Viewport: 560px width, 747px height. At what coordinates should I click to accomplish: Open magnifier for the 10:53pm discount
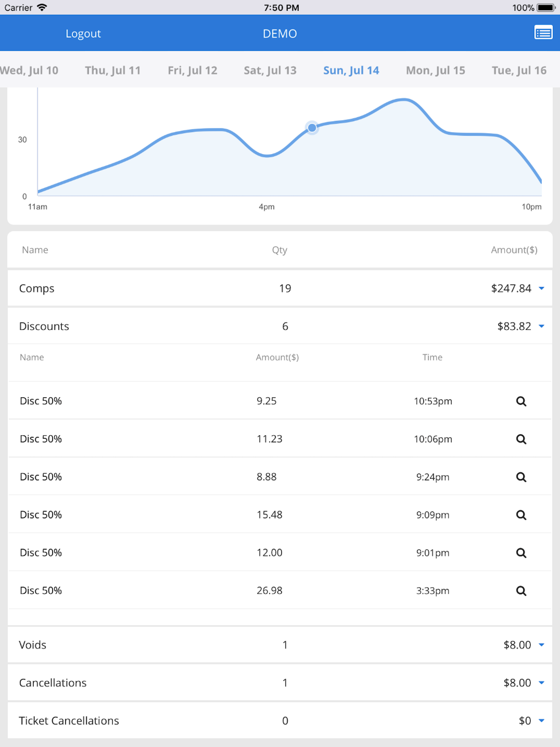521,401
